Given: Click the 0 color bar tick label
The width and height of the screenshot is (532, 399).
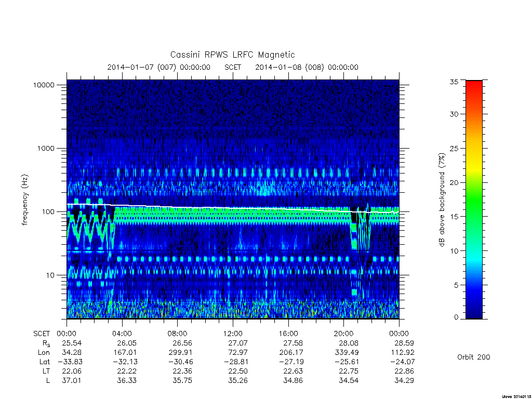Looking at the screenshot, I should pyautogui.click(x=456, y=317).
